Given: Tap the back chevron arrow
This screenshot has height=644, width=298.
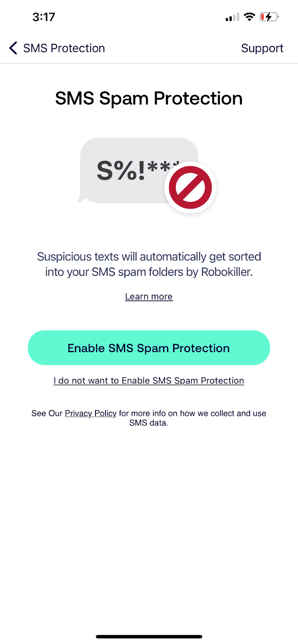Looking at the screenshot, I should pos(13,48).
